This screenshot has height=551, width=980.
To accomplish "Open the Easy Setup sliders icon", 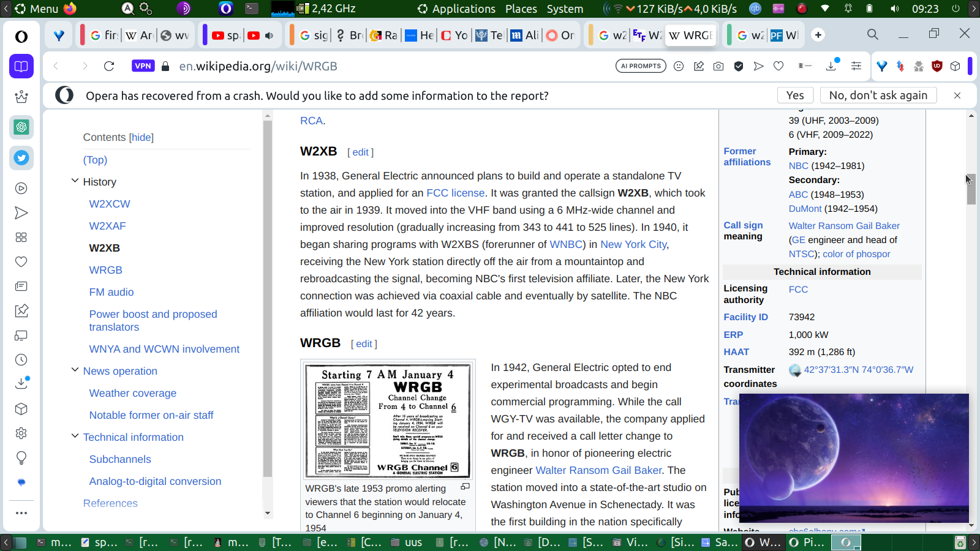I will click(x=856, y=66).
